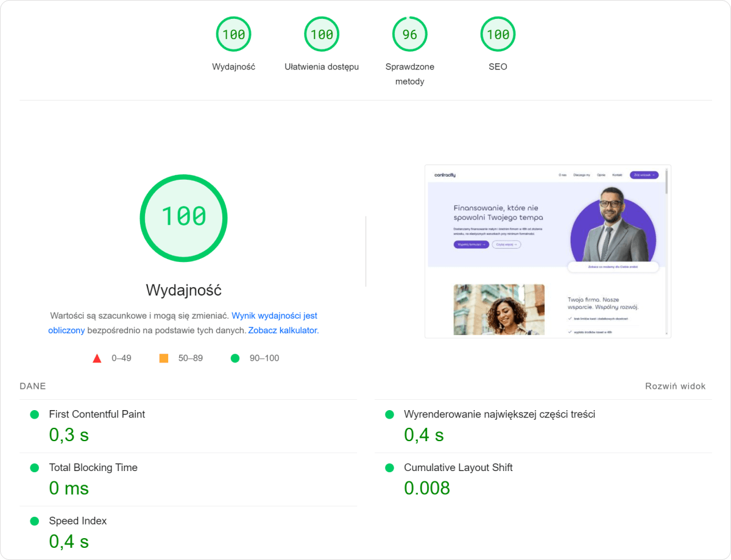Click the large 100 performance gauge

[183, 217]
